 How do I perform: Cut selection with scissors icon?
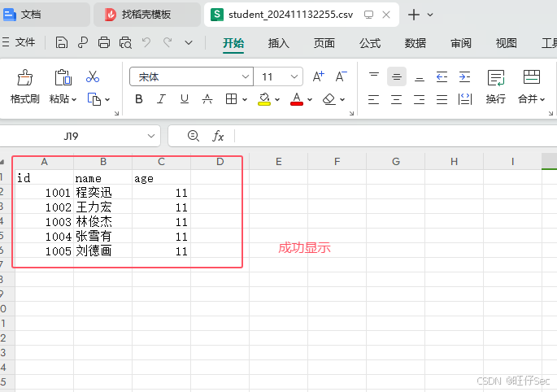pos(93,76)
